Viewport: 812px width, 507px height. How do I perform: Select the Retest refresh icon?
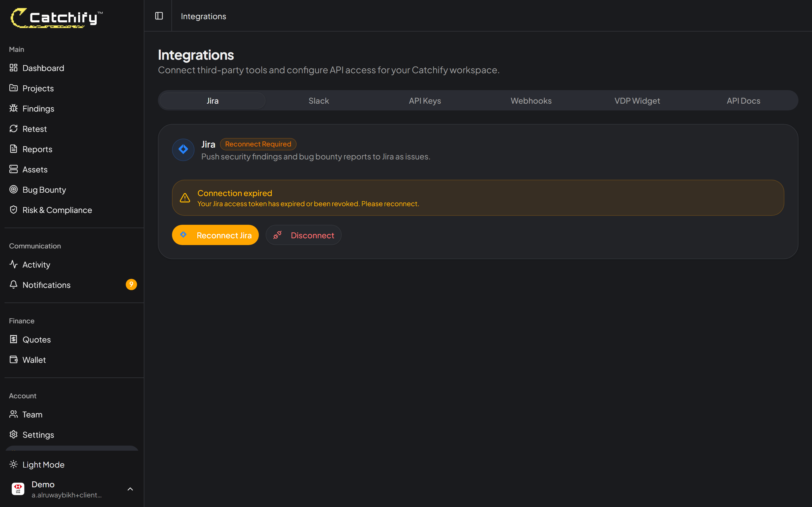pyautogui.click(x=14, y=128)
